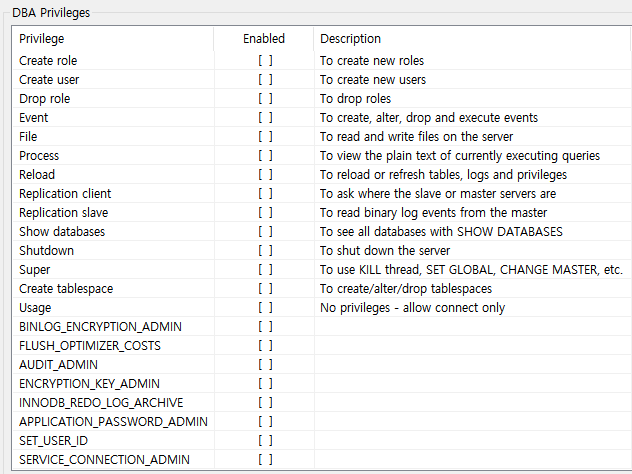Click the KILL thread description text

[x=471, y=269]
